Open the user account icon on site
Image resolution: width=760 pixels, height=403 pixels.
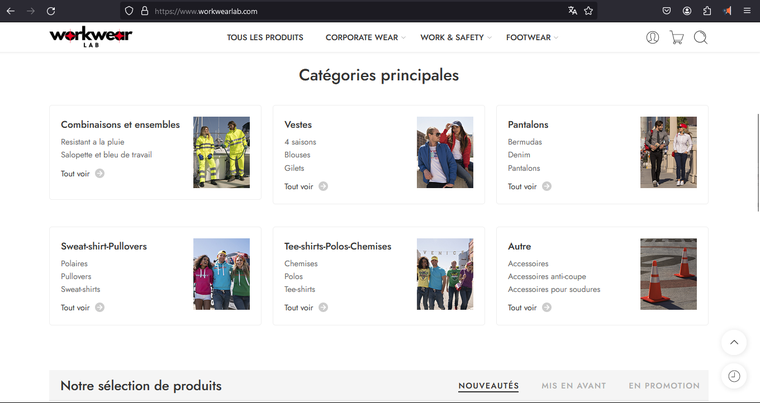coord(652,37)
